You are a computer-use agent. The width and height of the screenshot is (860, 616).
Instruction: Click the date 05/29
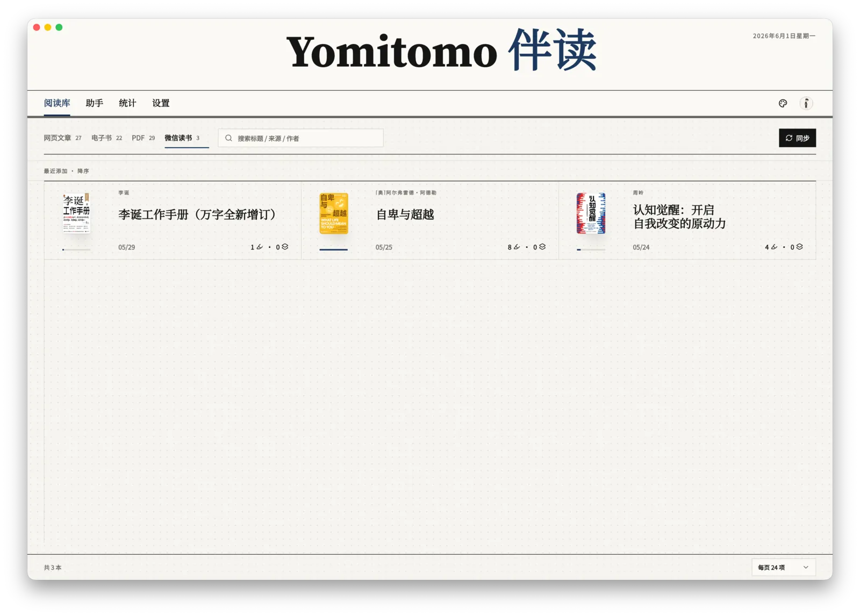(x=127, y=247)
